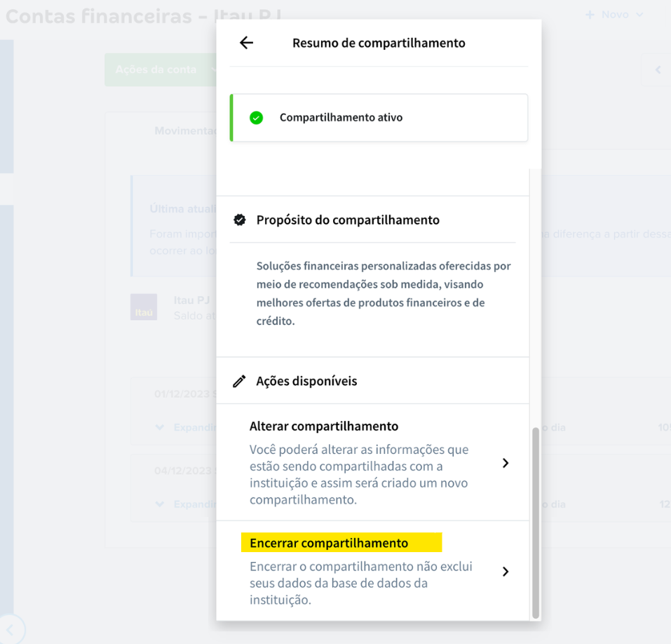The image size is (671, 644).
Task: Open Encerrar compartilhamento via its chevron arrow
Action: click(506, 572)
